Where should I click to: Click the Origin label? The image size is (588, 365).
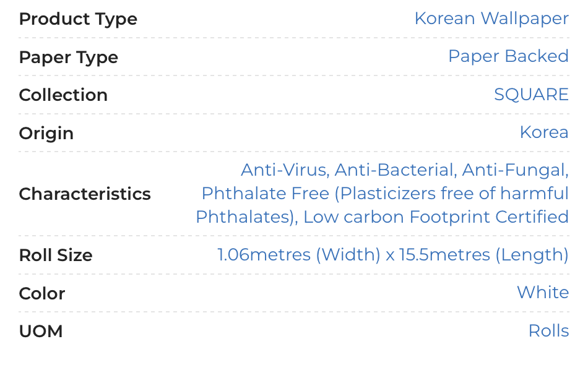point(46,134)
